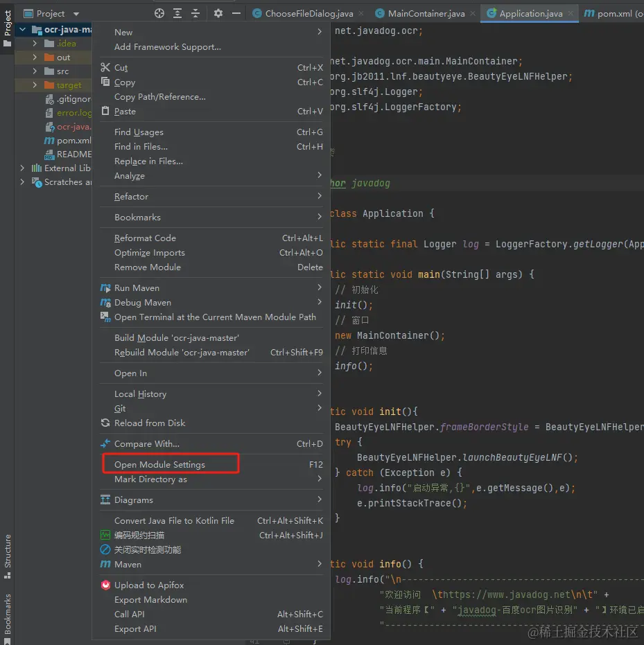Select the opened file crosshair icon
This screenshot has width=644, height=645.
tap(159, 12)
